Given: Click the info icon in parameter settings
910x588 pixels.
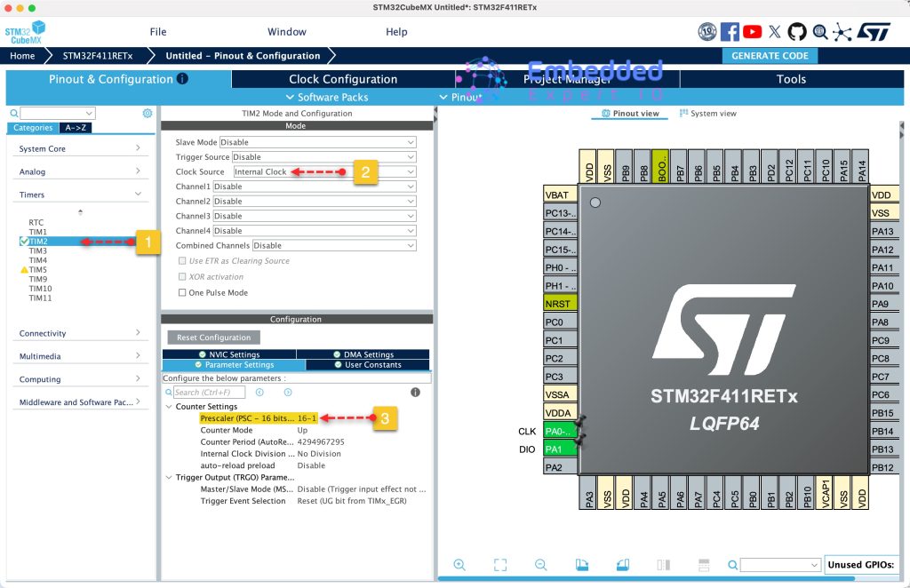Looking at the screenshot, I should [415, 392].
